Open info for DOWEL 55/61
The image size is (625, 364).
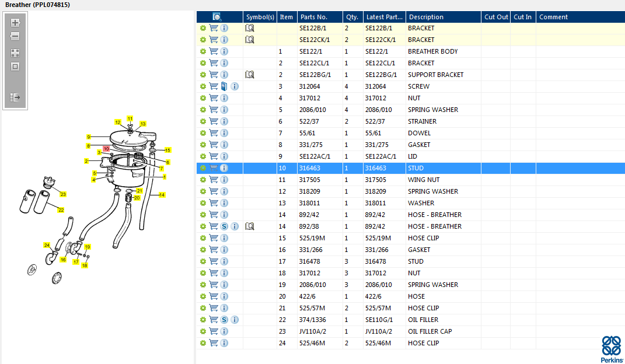click(x=224, y=133)
